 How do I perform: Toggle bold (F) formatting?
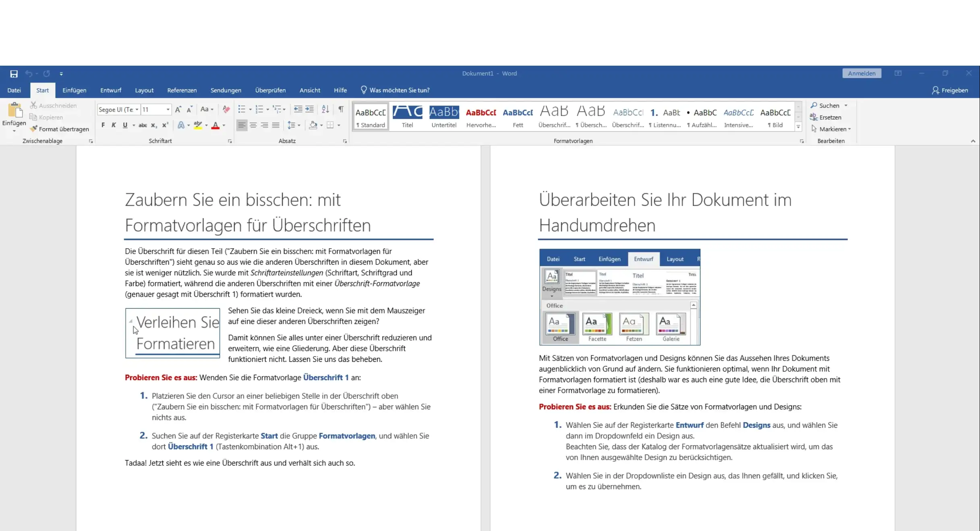[103, 125]
